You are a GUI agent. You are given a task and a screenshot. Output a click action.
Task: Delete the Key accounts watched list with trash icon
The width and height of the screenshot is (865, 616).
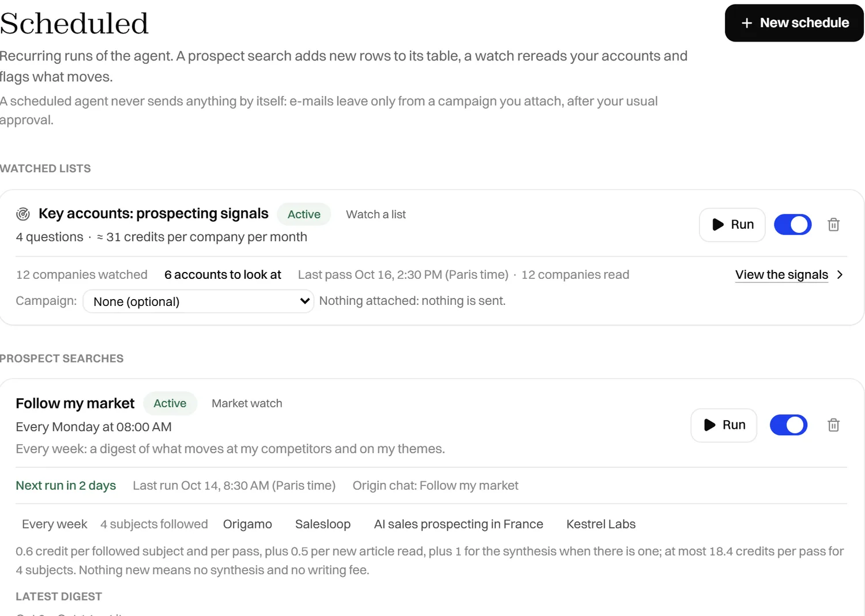point(833,225)
